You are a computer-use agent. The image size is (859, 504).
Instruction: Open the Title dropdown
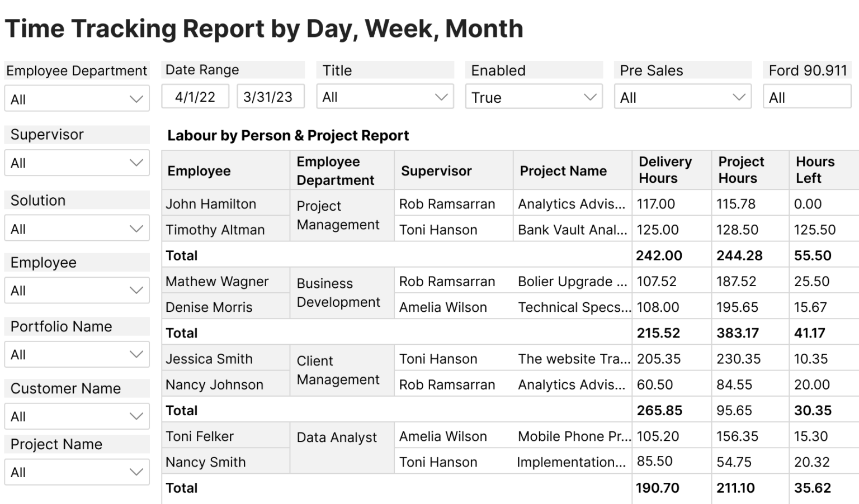(385, 97)
